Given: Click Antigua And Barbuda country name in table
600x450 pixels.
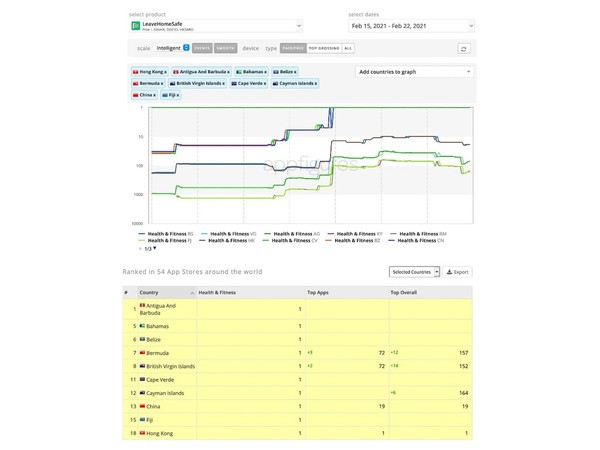Looking at the screenshot, I should pos(158,309).
